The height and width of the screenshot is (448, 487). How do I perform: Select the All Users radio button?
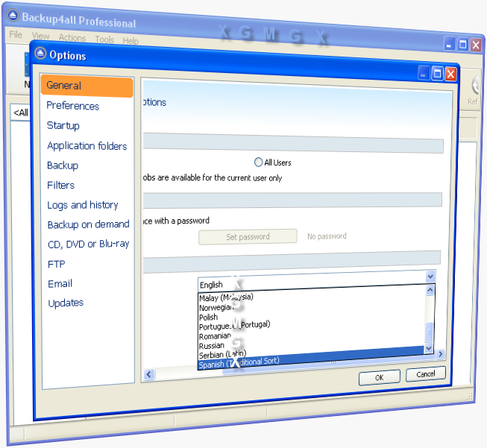[258, 162]
